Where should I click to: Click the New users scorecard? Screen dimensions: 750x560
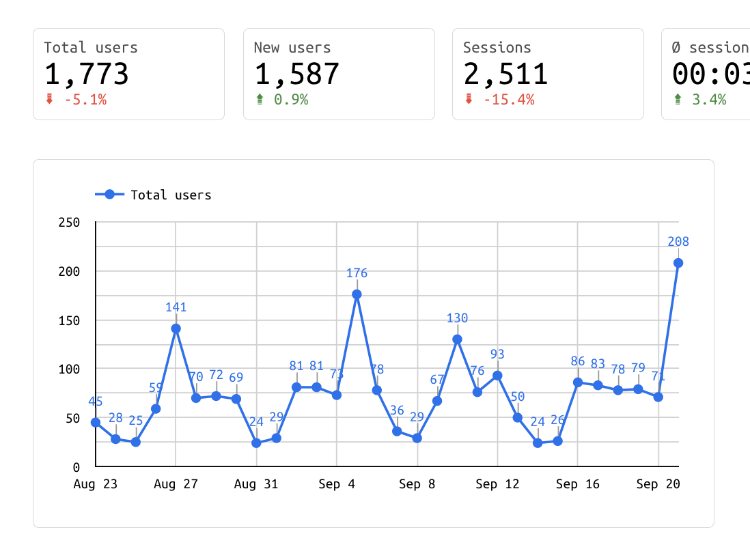[x=339, y=74]
